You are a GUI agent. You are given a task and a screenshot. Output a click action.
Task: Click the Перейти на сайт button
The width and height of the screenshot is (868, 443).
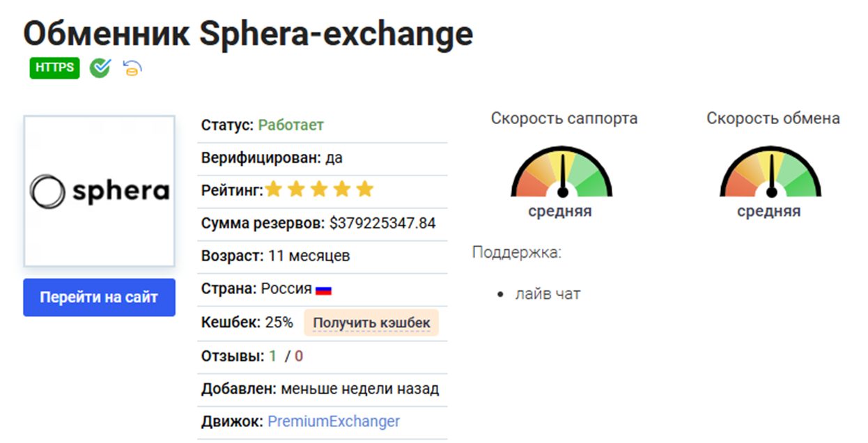[99, 297]
